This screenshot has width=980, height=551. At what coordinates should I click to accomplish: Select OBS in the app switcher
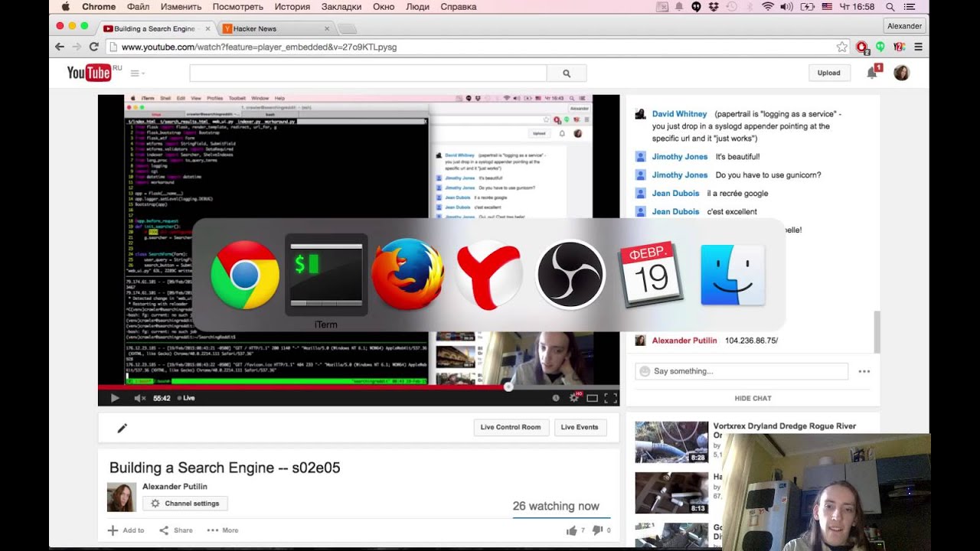(x=570, y=275)
